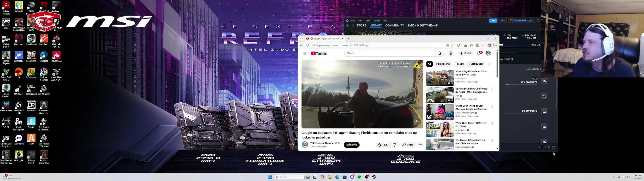Select the All filter chip
Screen dimensions: 644x181
coord(429,64)
